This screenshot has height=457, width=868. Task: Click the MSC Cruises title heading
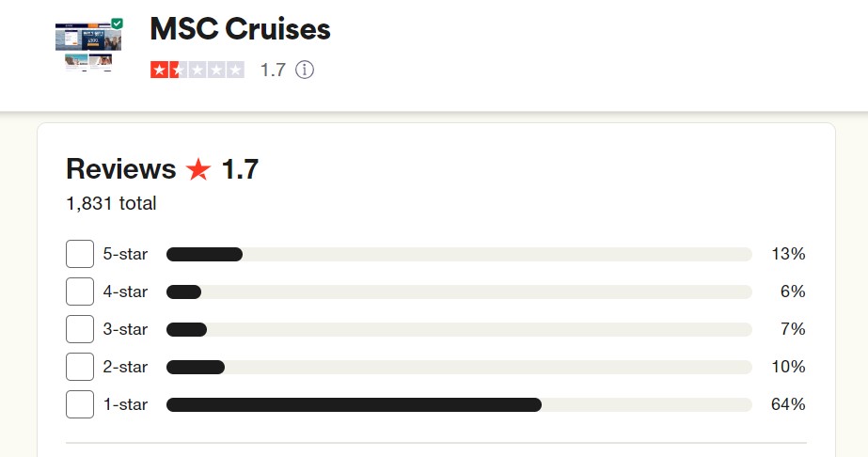[x=240, y=29]
